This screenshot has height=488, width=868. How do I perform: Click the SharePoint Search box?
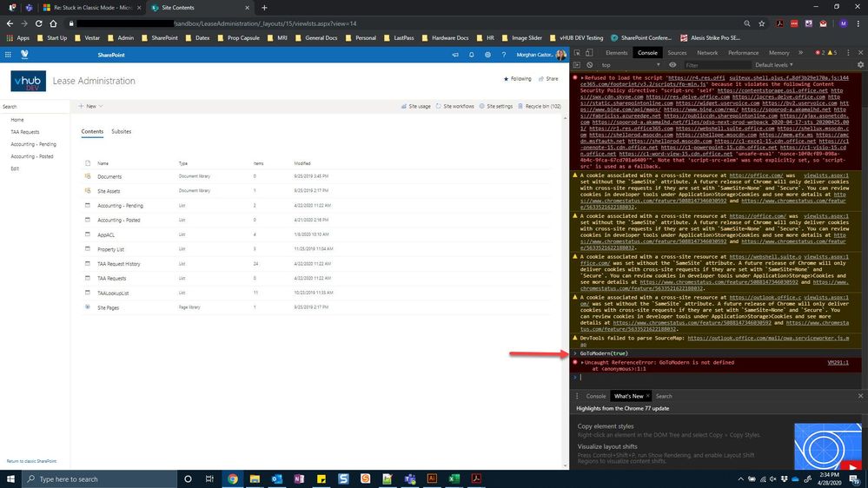pos(35,106)
